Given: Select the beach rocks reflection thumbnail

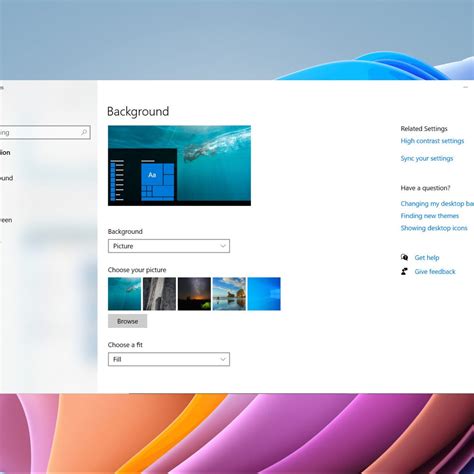Looking at the screenshot, I should (229, 294).
